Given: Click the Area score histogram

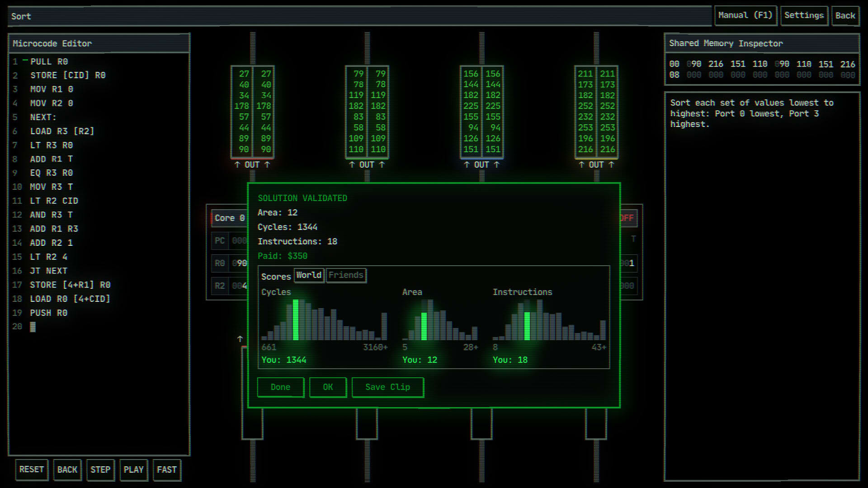Looking at the screenshot, I should tap(440, 319).
